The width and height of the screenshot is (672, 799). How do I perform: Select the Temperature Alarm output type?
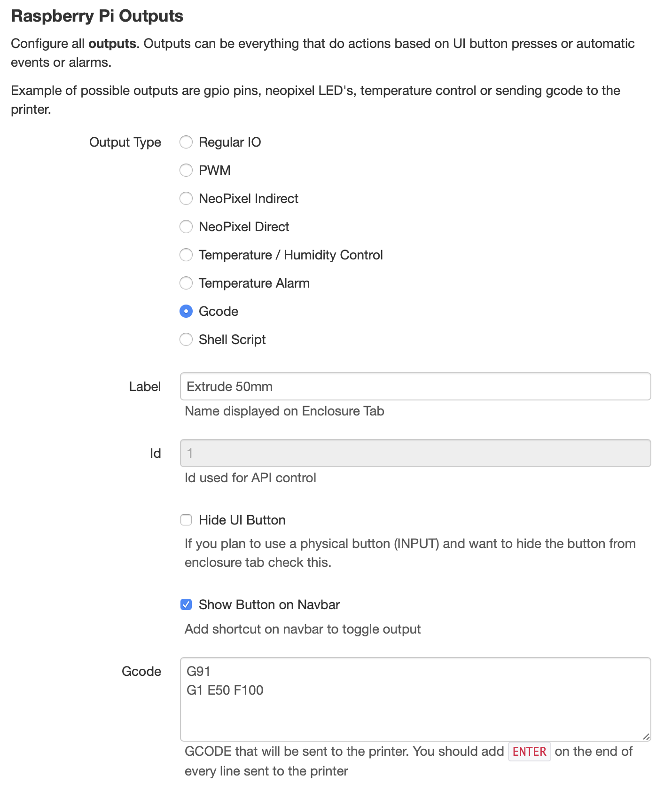186,283
